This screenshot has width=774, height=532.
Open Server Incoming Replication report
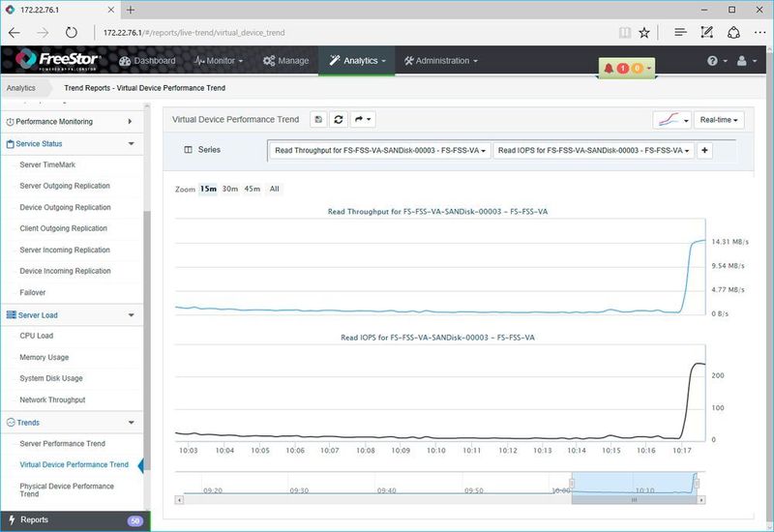click(x=65, y=251)
